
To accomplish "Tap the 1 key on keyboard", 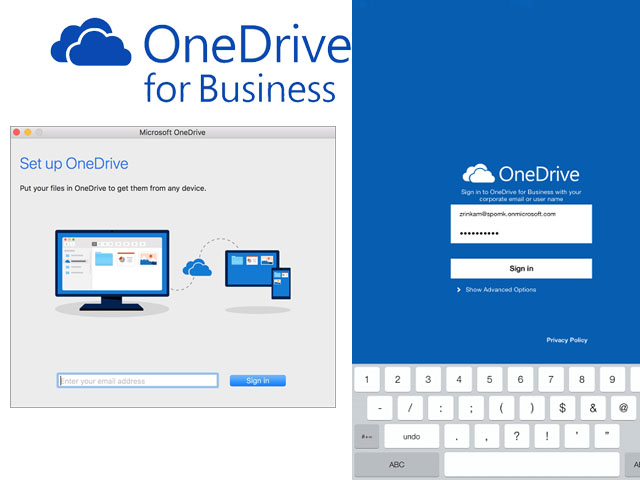I will click(367, 379).
